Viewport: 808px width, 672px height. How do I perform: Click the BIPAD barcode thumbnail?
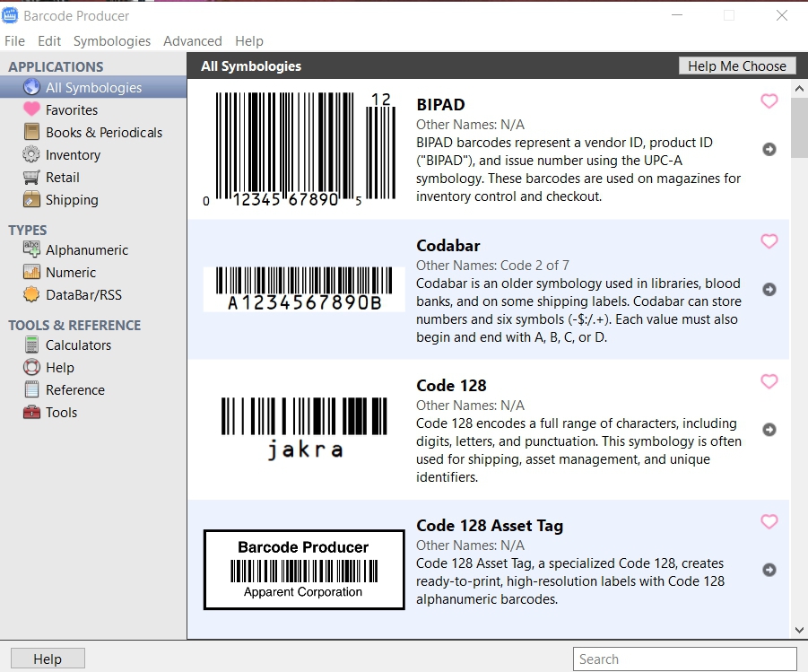tap(300, 150)
